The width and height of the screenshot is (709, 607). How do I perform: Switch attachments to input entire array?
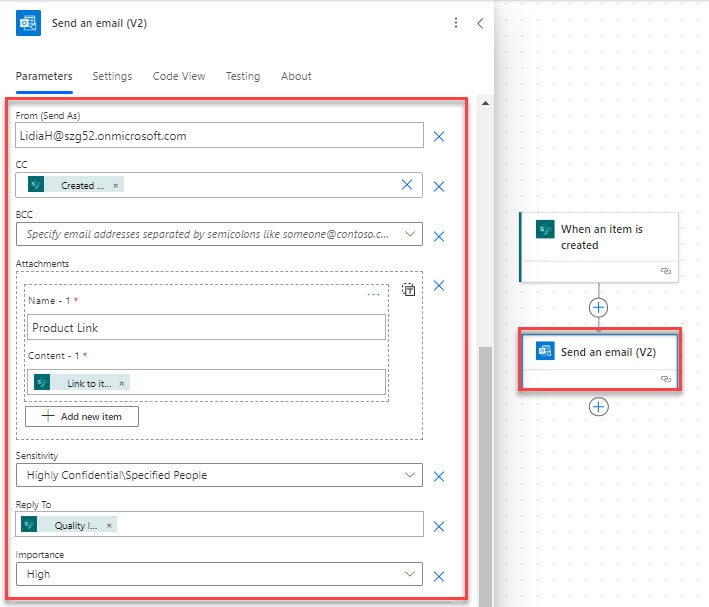pyautogui.click(x=409, y=289)
